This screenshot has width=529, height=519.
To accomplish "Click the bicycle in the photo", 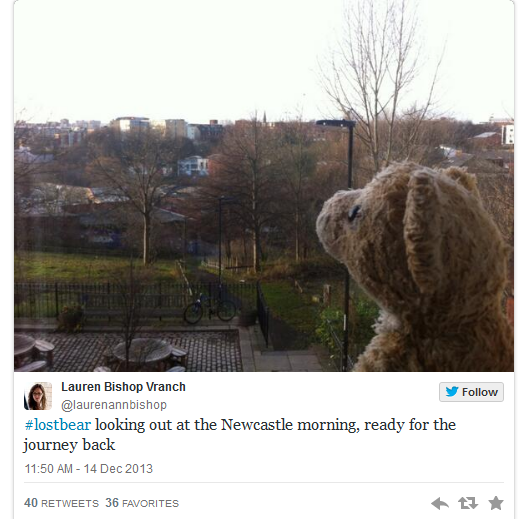I will (x=210, y=308).
